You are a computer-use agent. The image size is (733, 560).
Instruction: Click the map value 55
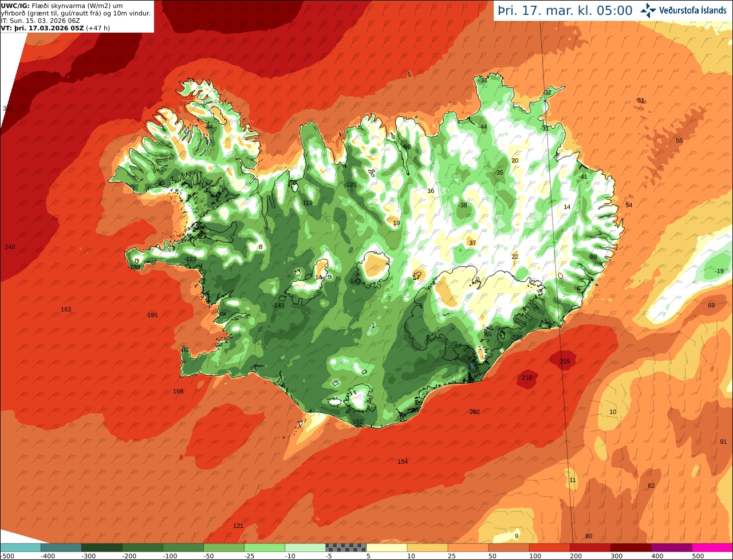[x=679, y=140]
